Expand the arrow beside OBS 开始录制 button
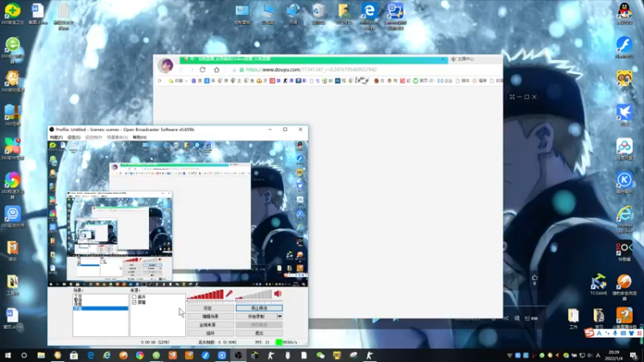This screenshot has width=644, height=362. (279, 316)
